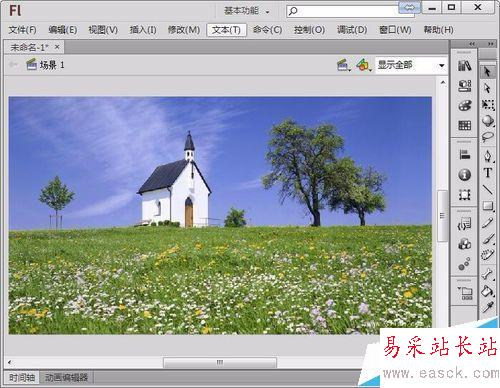Click the stage vertical scrollbar thumb
Screen dimensions: 500x388
click(x=443, y=216)
